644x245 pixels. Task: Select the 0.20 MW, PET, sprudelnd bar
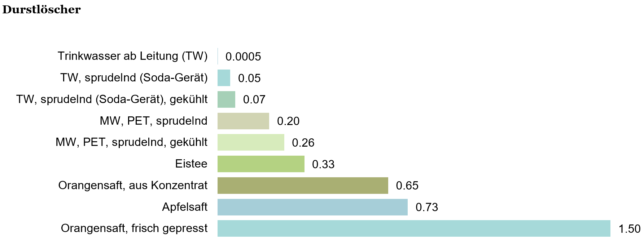(x=243, y=121)
